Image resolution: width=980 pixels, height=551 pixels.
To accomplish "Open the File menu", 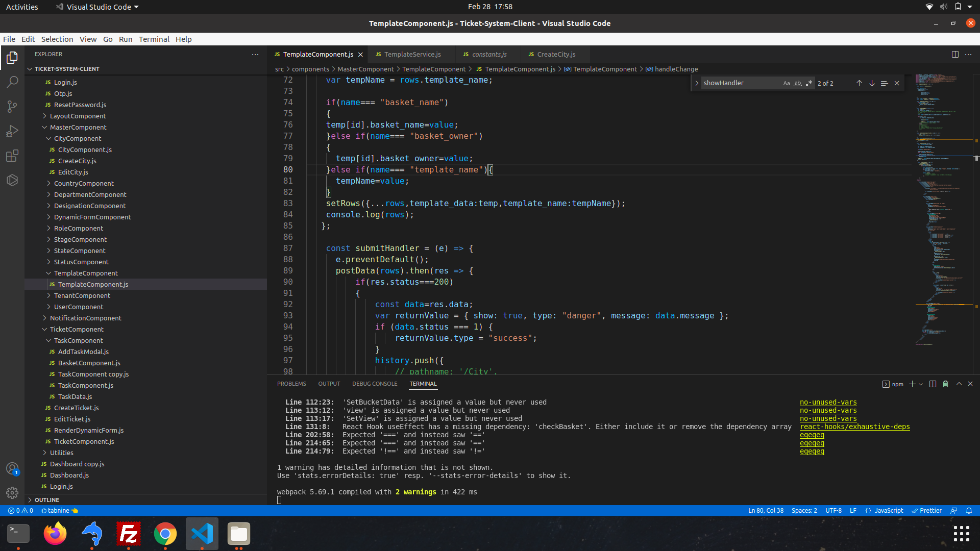I will pos(9,39).
